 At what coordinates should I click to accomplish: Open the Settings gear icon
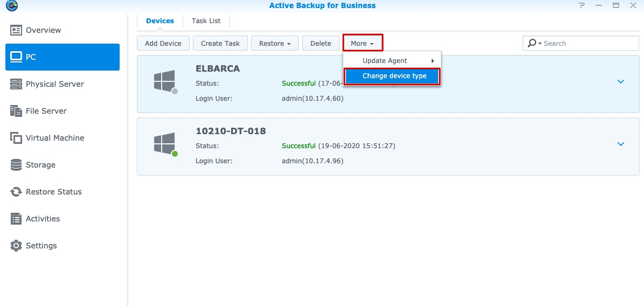pyautogui.click(x=16, y=246)
